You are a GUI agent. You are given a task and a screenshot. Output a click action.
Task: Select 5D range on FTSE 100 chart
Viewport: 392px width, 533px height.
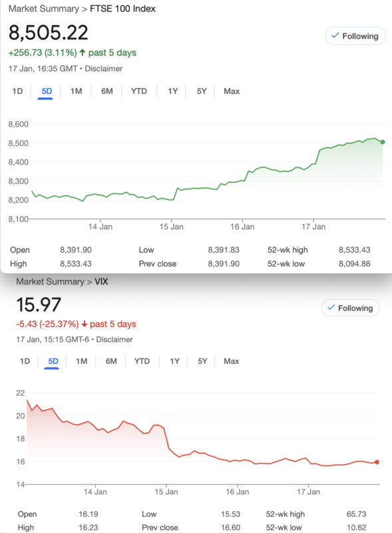(47, 91)
